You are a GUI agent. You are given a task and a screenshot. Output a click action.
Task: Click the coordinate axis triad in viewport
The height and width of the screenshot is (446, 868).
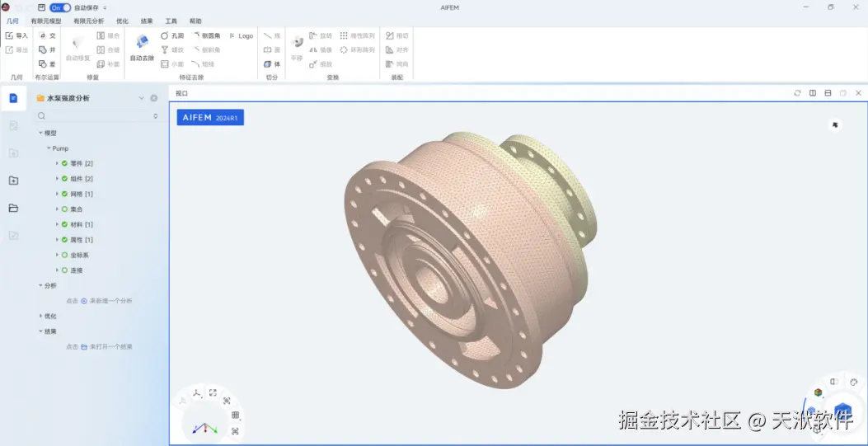coord(205,429)
